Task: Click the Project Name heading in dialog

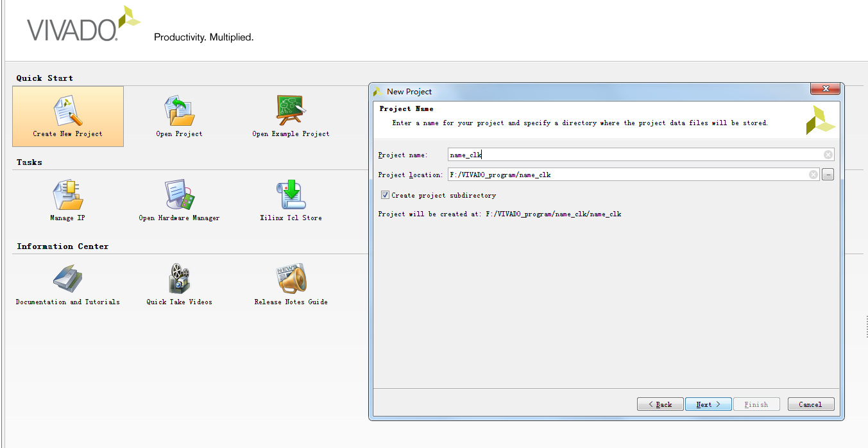Action: (407, 109)
